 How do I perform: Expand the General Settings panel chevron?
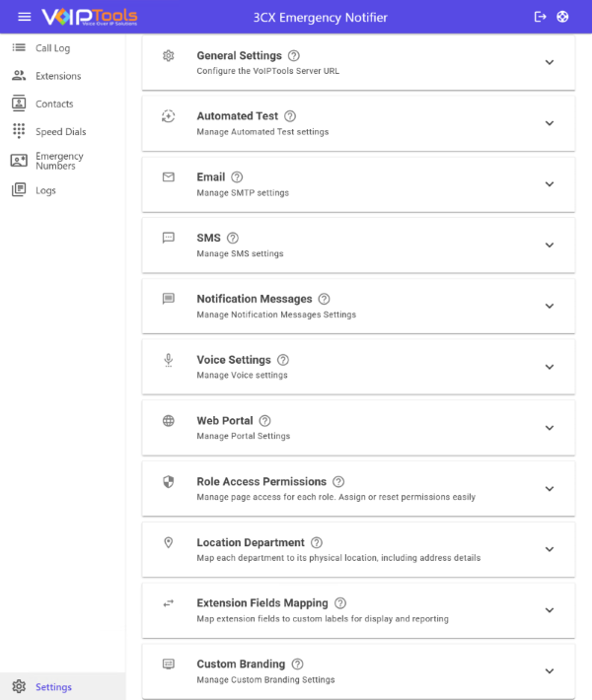(x=550, y=63)
